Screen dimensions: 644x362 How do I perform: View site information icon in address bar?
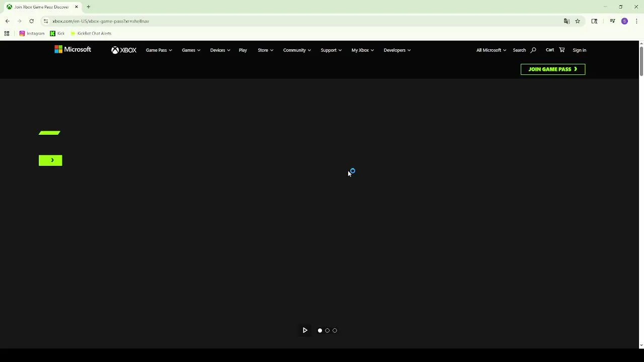click(46, 21)
